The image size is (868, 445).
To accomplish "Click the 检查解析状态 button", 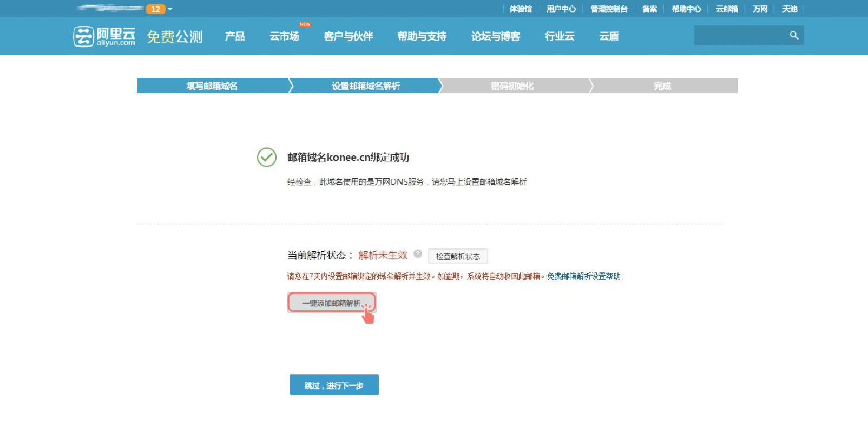I will coord(458,256).
